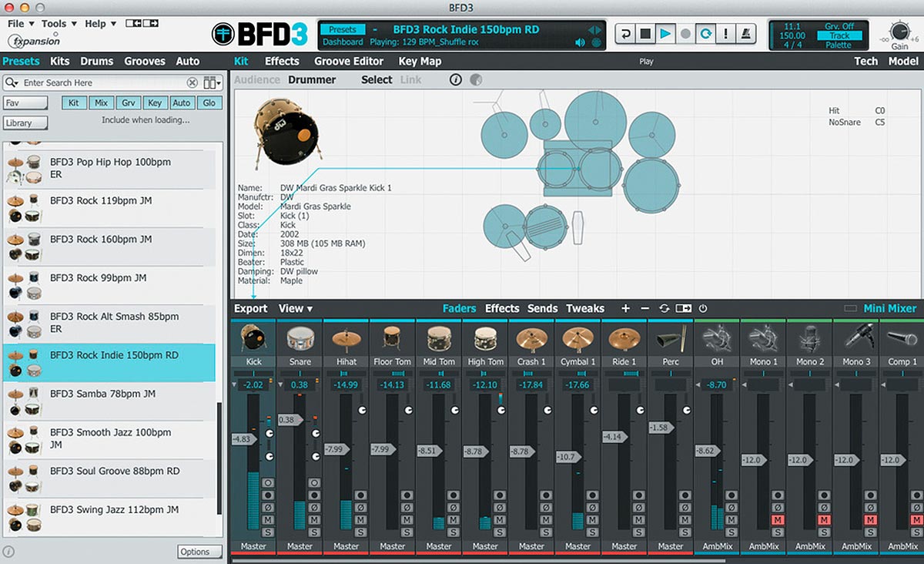The image size is (924, 564).
Task: Select the Mono 1 mic icon
Action: click(x=762, y=338)
